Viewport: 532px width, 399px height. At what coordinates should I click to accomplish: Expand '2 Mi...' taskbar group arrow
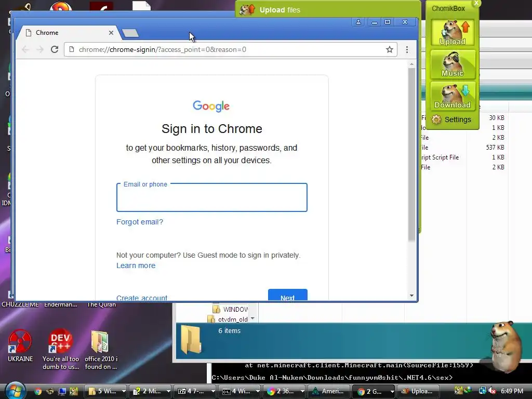pyautogui.click(x=169, y=391)
